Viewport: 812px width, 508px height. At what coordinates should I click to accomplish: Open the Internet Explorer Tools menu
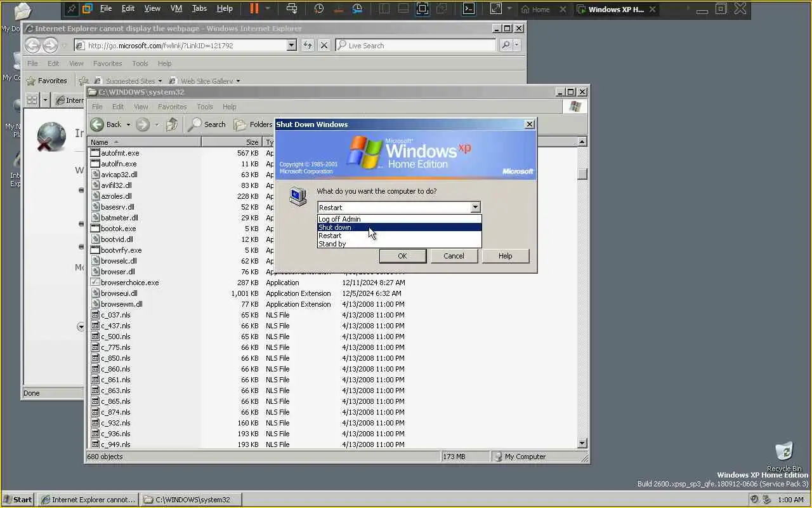[x=140, y=63]
